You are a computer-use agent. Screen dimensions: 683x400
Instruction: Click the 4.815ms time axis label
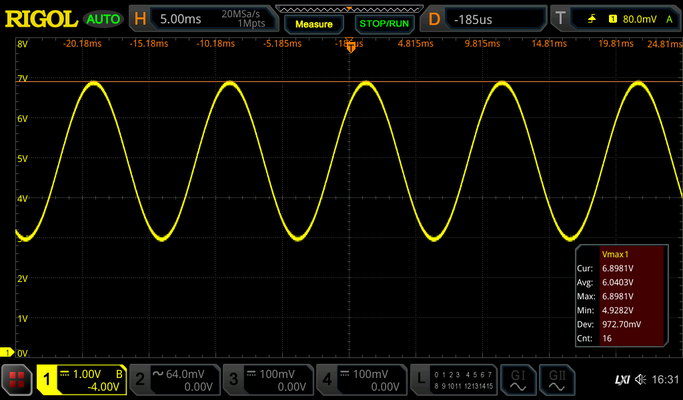click(415, 44)
